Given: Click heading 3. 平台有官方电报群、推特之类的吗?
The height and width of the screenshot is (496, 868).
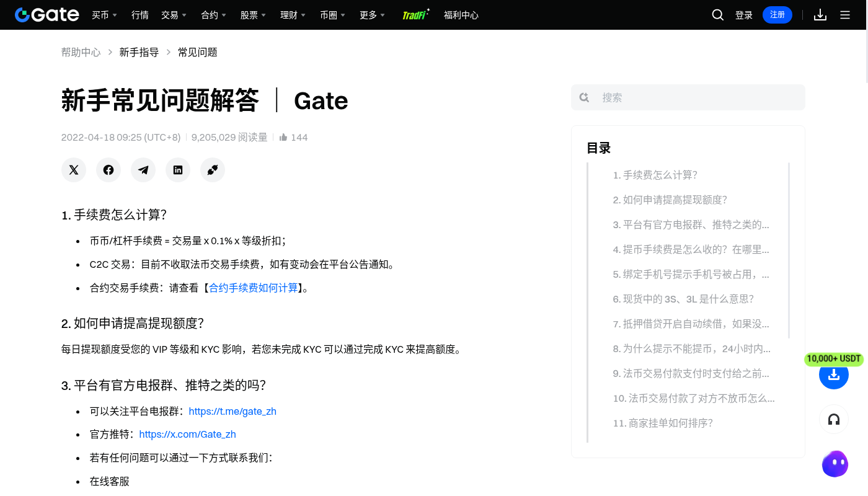Looking at the screenshot, I should tap(164, 386).
